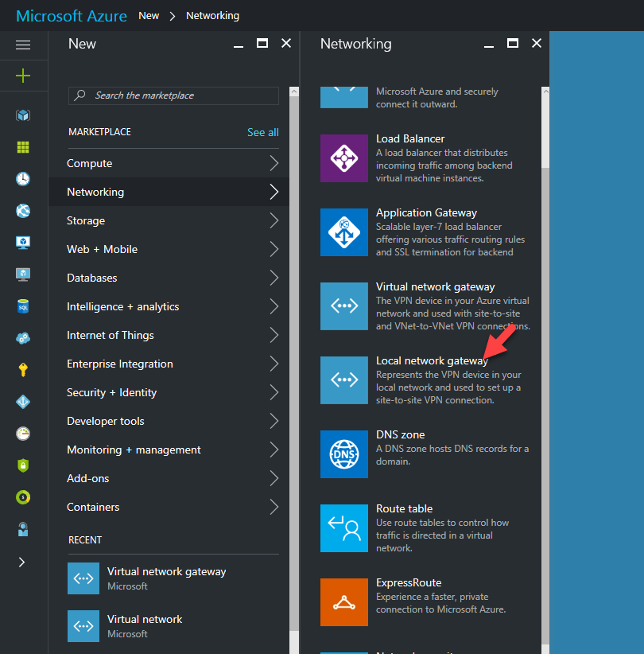Viewport: 644px width, 654px height.
Task: Open the Help + support person icon
Action: pyautogui.click(x=22, y=528)
